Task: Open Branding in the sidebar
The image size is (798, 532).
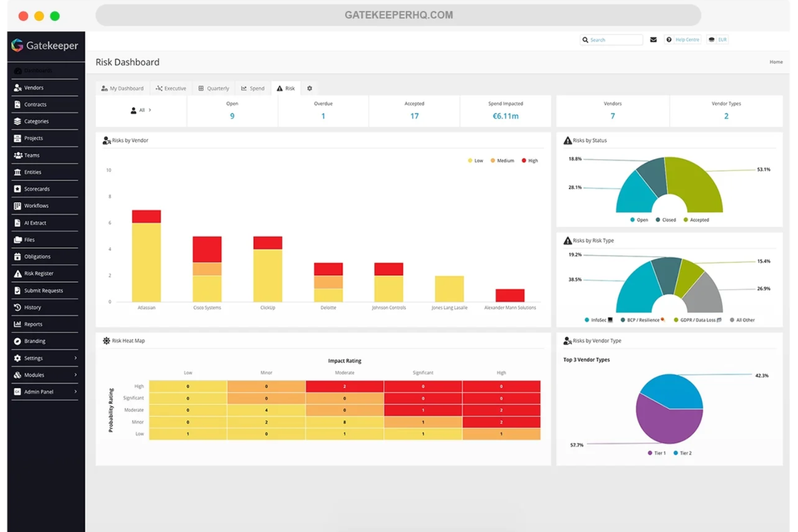Action: pyautogui.click(x=35, y=341)
